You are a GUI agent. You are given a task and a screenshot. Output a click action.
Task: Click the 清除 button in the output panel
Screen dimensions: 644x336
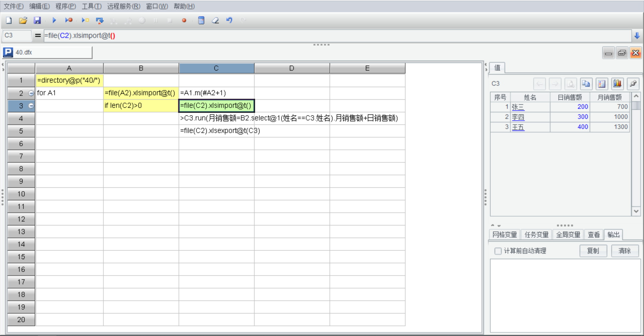point(625,251)
